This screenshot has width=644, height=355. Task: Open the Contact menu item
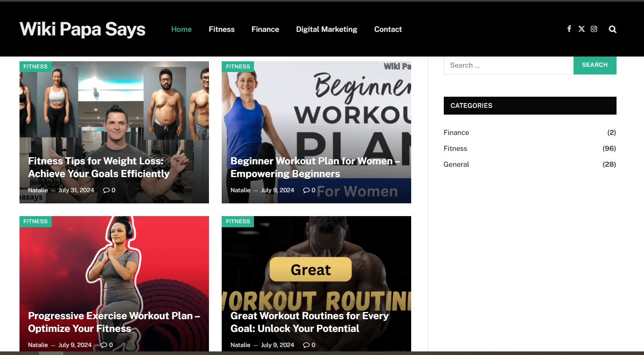[388, 29]
